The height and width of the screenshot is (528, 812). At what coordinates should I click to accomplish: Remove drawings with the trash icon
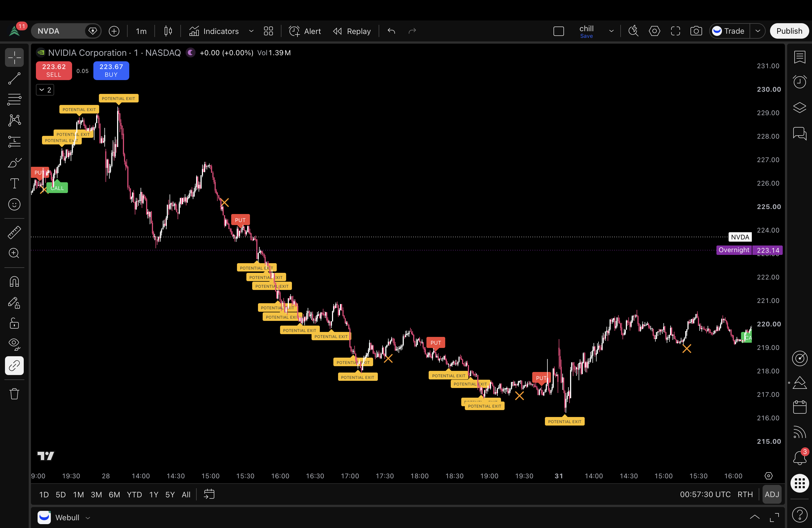[14, 394]
